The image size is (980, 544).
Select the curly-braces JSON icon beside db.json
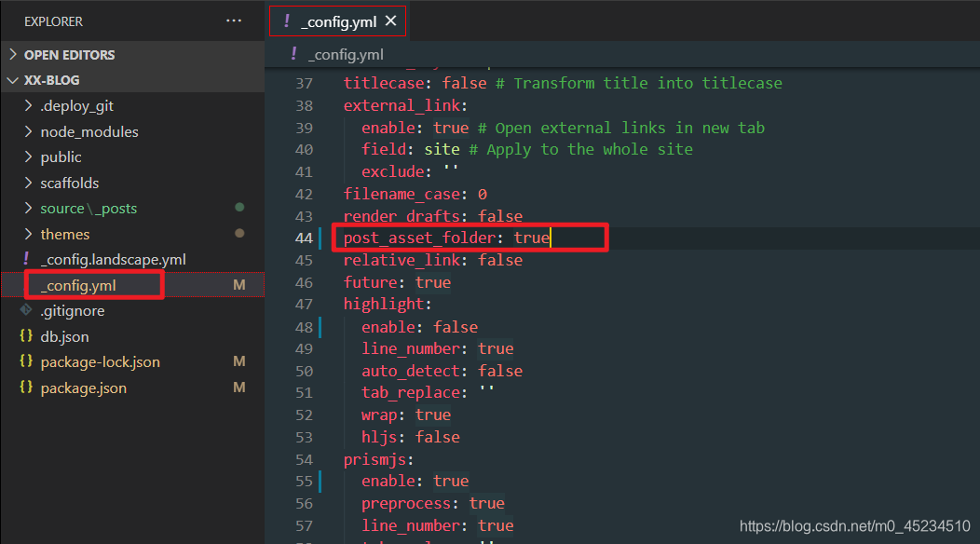point(27,336)
